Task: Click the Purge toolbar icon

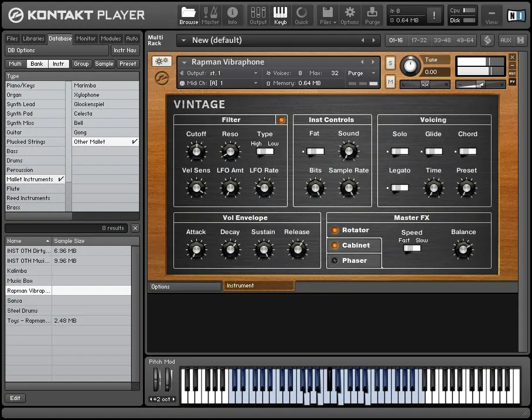Action: pos(372,16)
